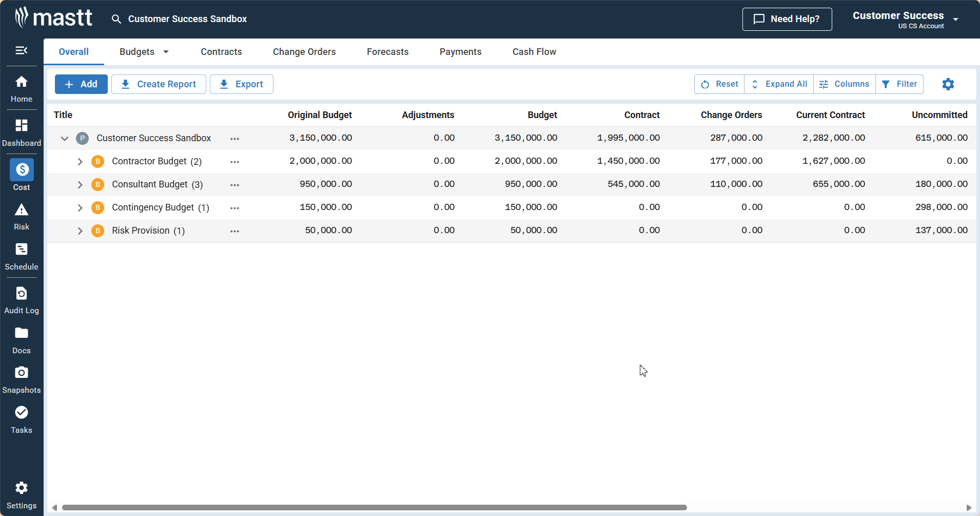Open Risk Provision row options dots
This screenshot has height=516, width=980.
(x=235, y=231)
